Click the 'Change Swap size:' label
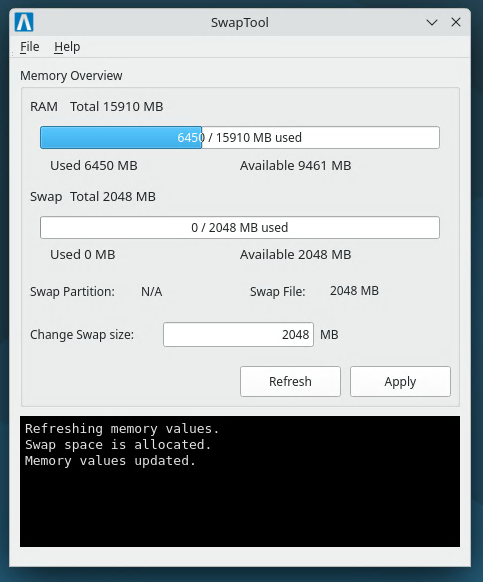The width and height of the screenshot is (483, 582). [x=82, y=334]
